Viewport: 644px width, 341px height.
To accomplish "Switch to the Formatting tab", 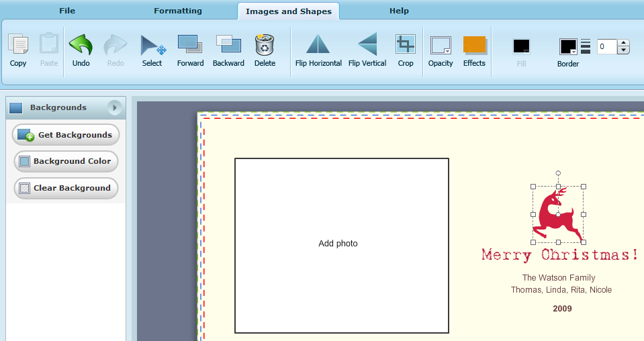I will pos(178,11).
